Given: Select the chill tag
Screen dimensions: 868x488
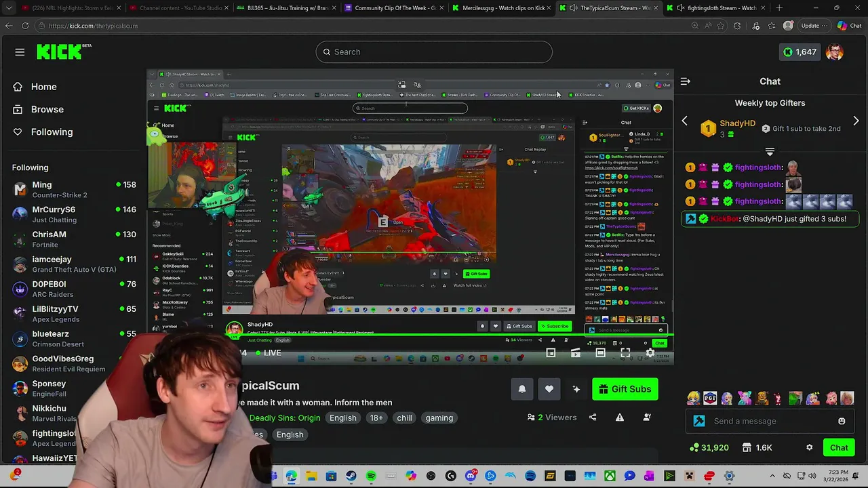Looking at the screenshot, I should tap(404, 418).
